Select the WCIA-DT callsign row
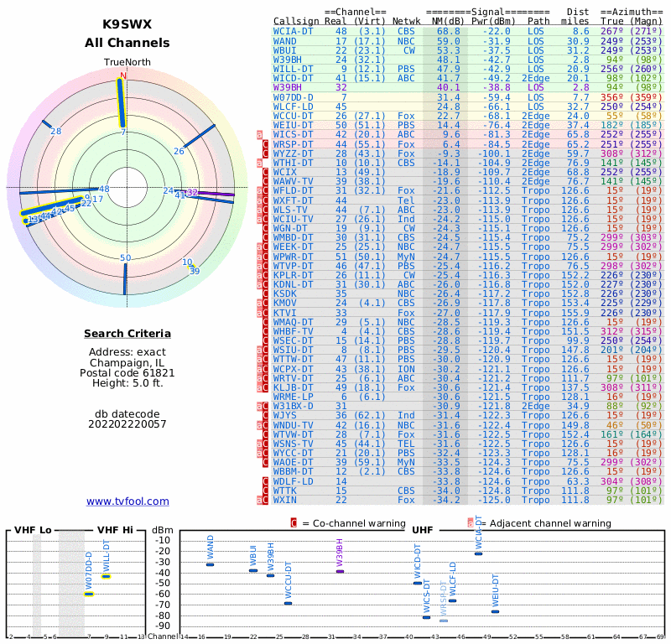Screen dimensions: 671x644 [x=467, y=31]
